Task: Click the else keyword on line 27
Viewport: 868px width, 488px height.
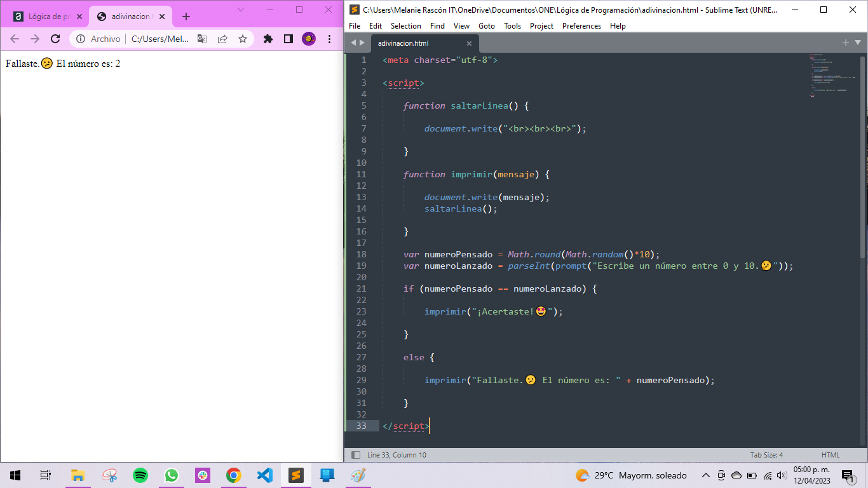Action: point(414,357)
